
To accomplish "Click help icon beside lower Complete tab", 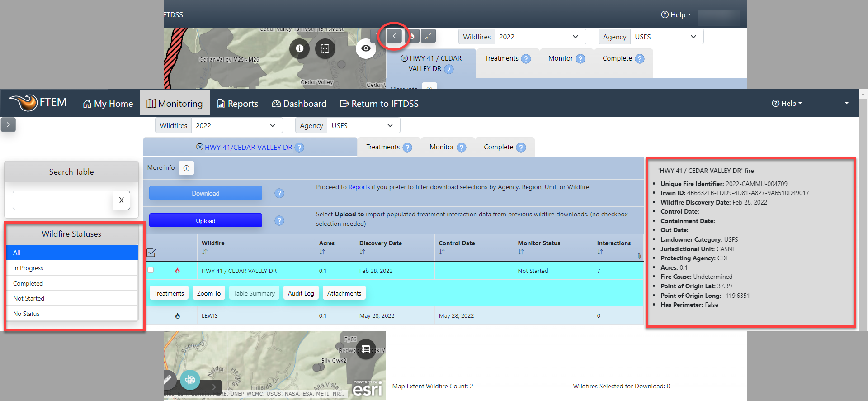I will (x=521, y=148).
